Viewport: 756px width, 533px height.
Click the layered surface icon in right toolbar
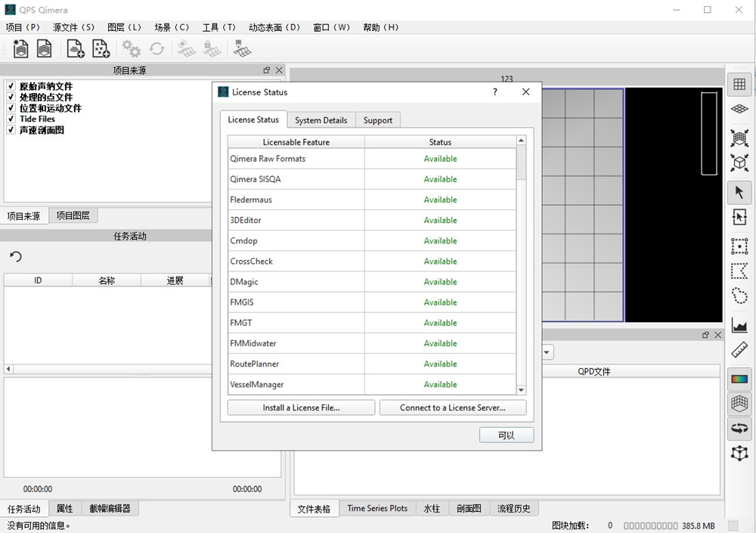pyautogui.click(x=739, y=109)
